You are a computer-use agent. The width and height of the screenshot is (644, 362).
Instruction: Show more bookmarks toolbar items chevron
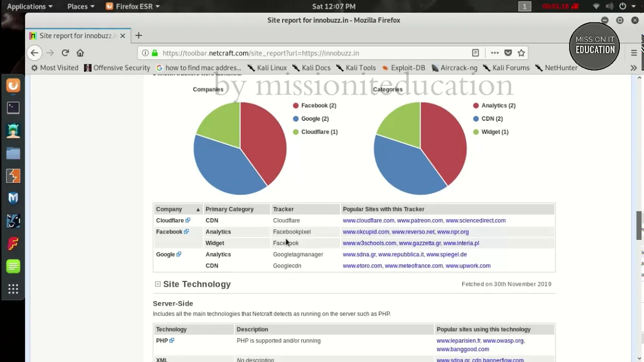[633, 68]
